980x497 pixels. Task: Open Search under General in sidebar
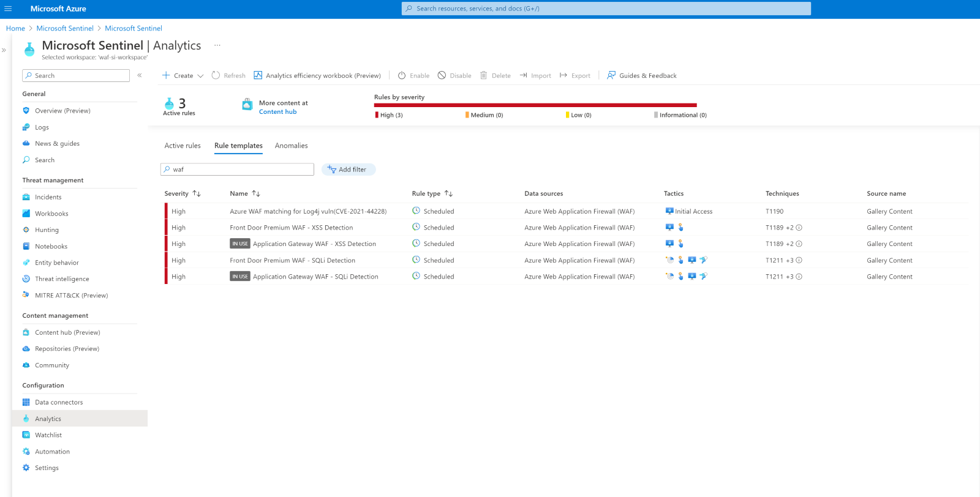click(45, 160)
